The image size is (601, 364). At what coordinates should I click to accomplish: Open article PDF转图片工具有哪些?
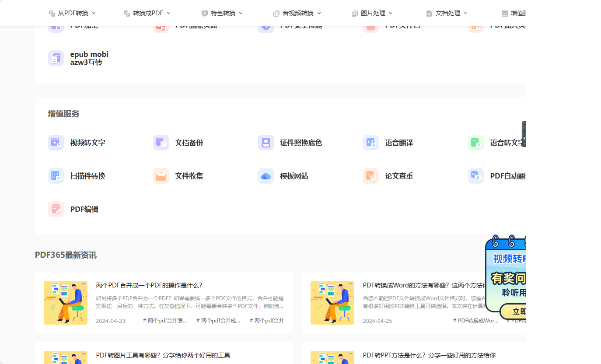[163, 355]
